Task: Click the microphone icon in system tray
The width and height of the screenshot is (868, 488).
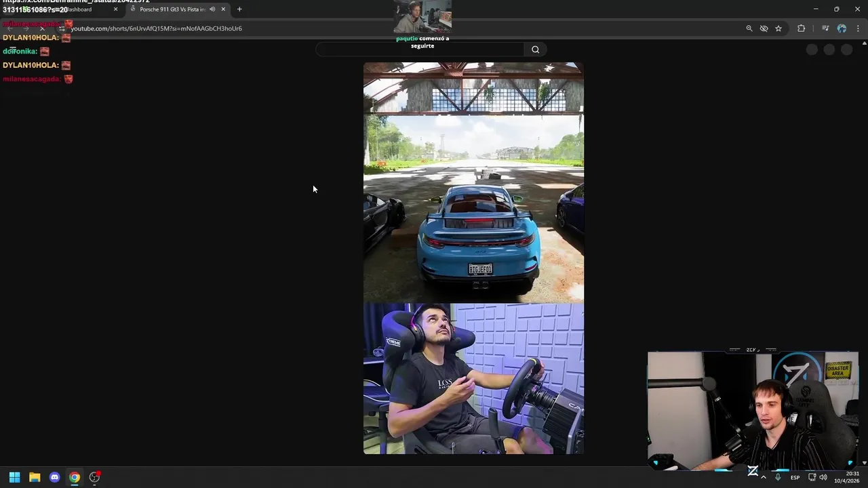Action: [778, 477]
